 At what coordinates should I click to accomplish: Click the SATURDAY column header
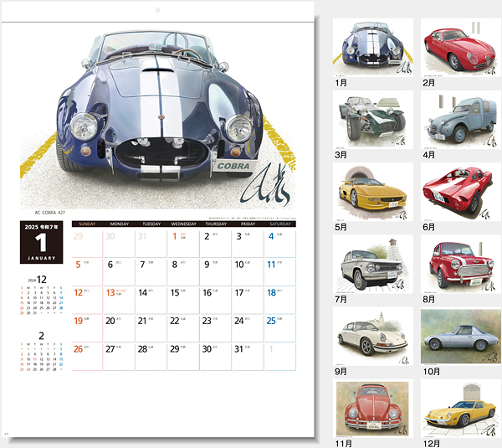[280, 224]
